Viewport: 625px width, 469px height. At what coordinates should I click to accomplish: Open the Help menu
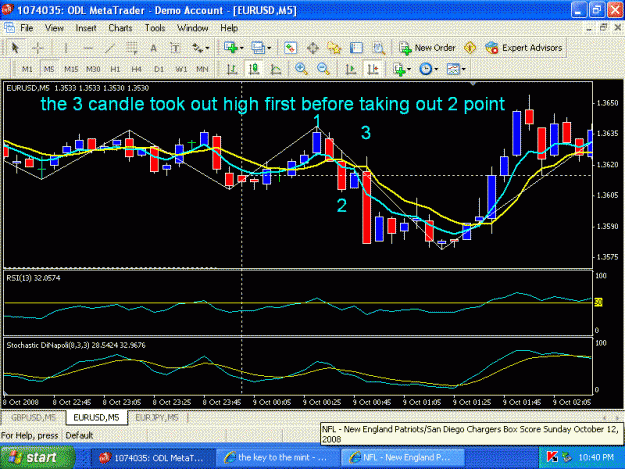[x=229, y=28]
